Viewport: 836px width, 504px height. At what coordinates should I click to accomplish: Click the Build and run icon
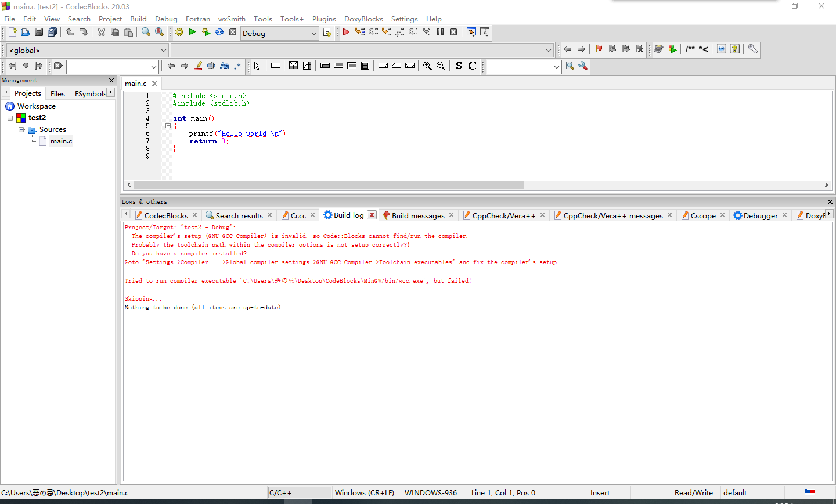pyautogui.click(x=206, y=33)
